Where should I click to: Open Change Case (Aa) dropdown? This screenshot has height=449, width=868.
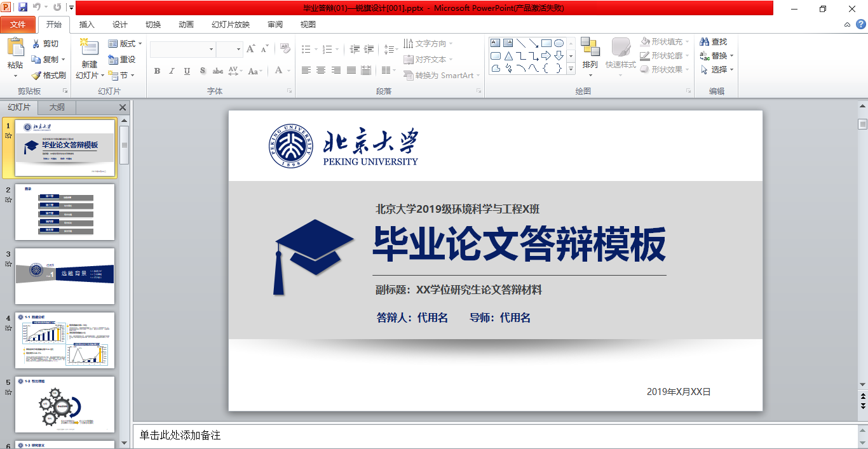256,71
